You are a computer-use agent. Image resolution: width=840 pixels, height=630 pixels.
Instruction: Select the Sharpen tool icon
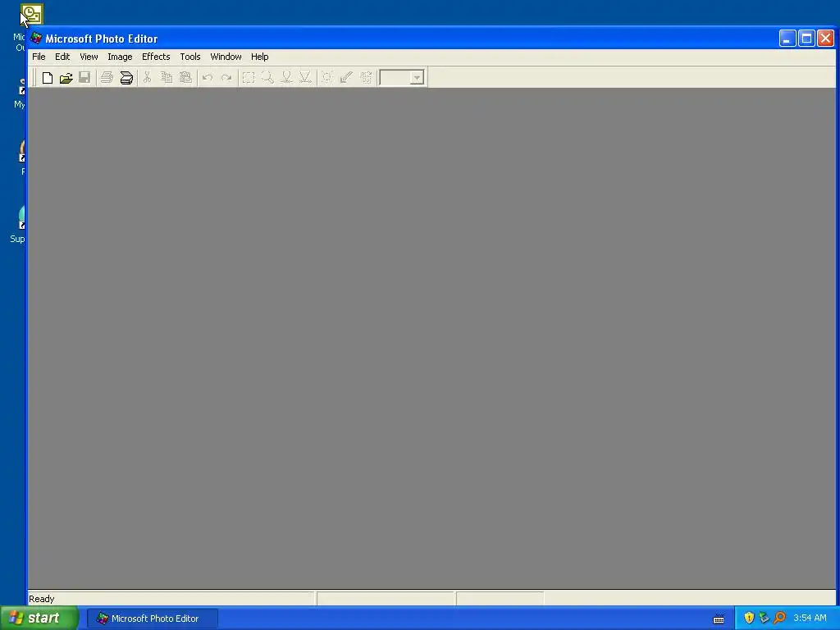click(305, 78)
